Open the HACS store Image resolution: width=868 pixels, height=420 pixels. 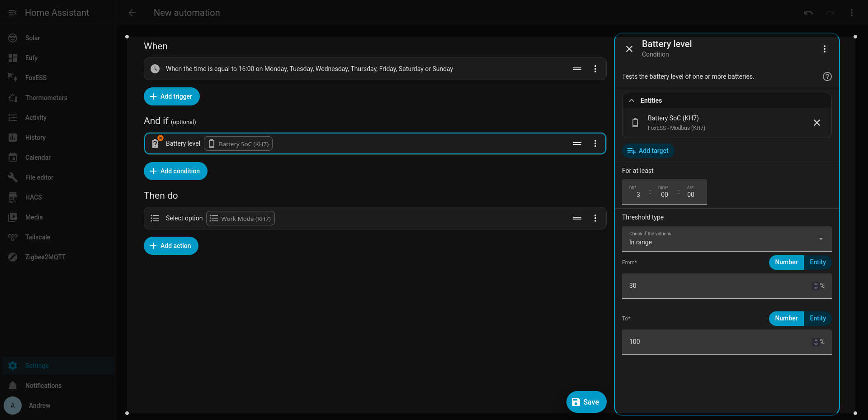(x=58, y=197)
